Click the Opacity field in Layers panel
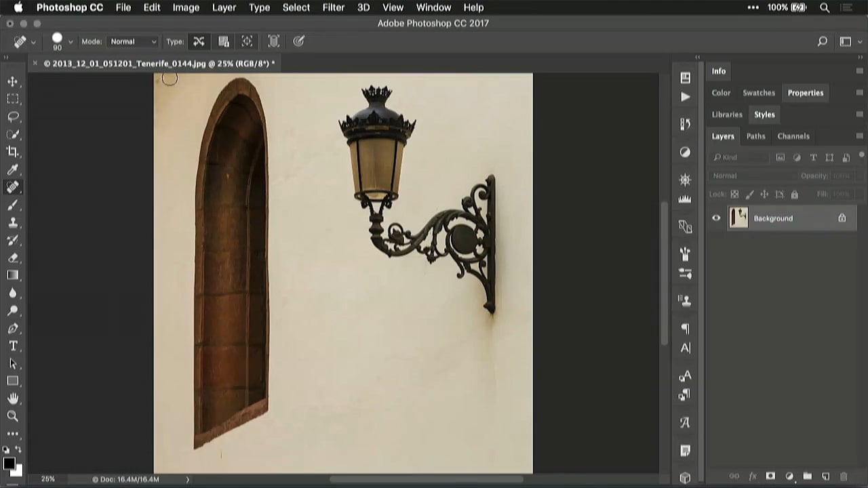Viewport: 868px width, 488px height. (841, 176)
